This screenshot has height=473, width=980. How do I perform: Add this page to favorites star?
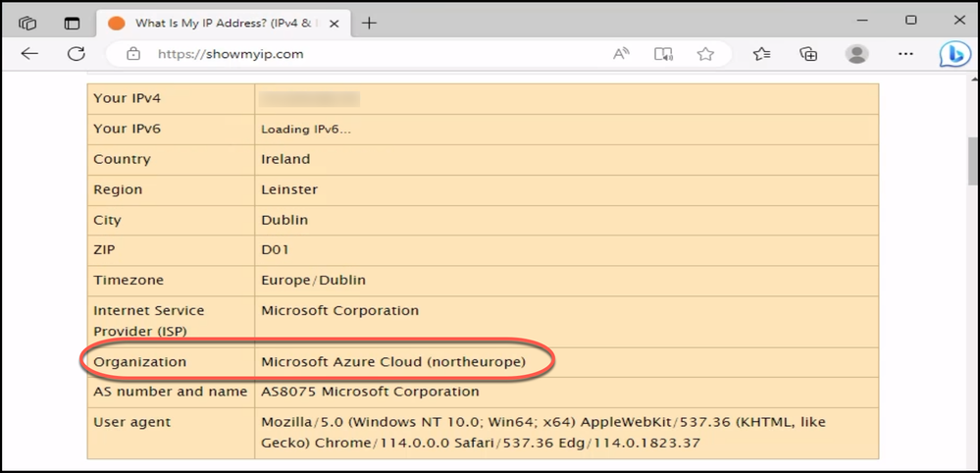point(705,54)
